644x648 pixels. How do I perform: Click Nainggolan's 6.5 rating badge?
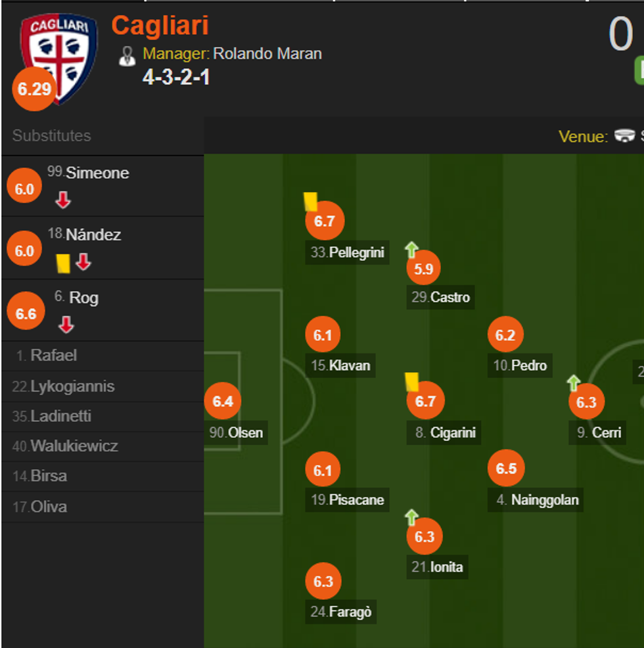coord(506,469)
